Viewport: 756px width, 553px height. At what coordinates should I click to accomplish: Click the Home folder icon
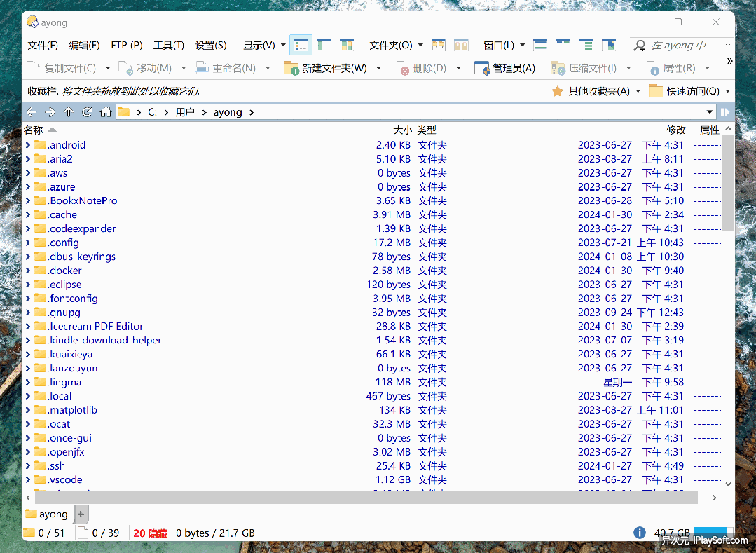pos(106,112)
